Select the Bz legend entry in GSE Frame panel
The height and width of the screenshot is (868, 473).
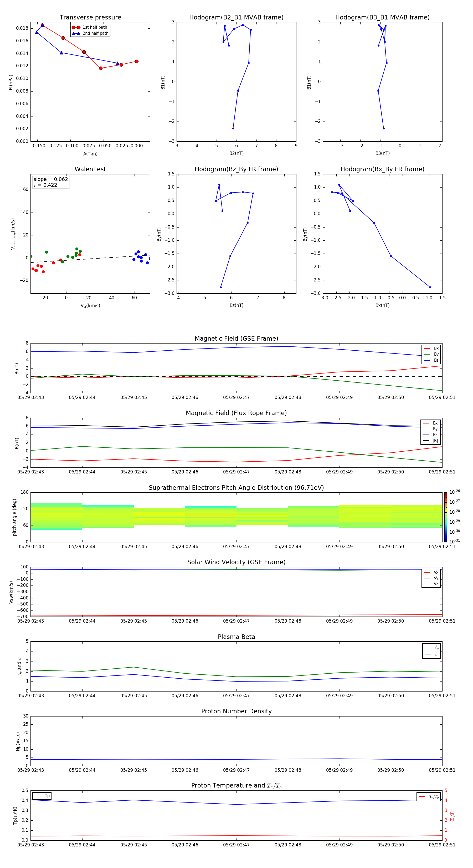pyautogui.click(x=431, y=360)
